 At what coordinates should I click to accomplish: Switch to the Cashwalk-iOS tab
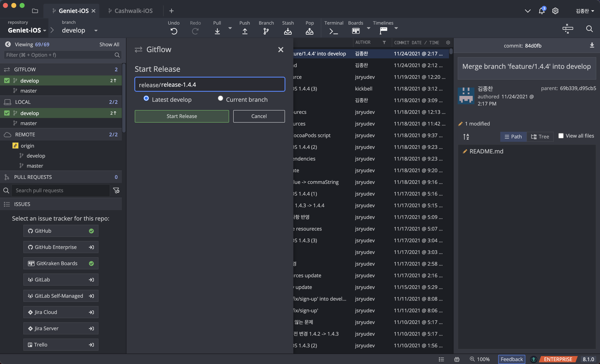coord(133,11)
